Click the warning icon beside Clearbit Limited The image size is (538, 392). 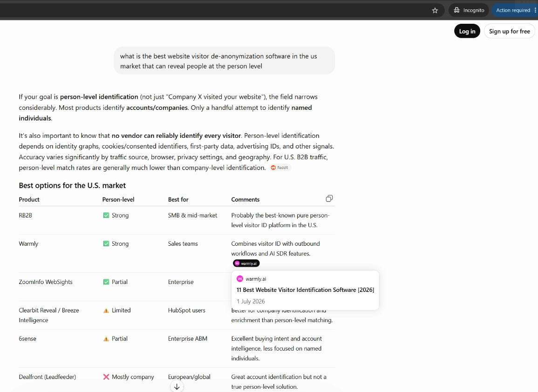click(106, 311)
